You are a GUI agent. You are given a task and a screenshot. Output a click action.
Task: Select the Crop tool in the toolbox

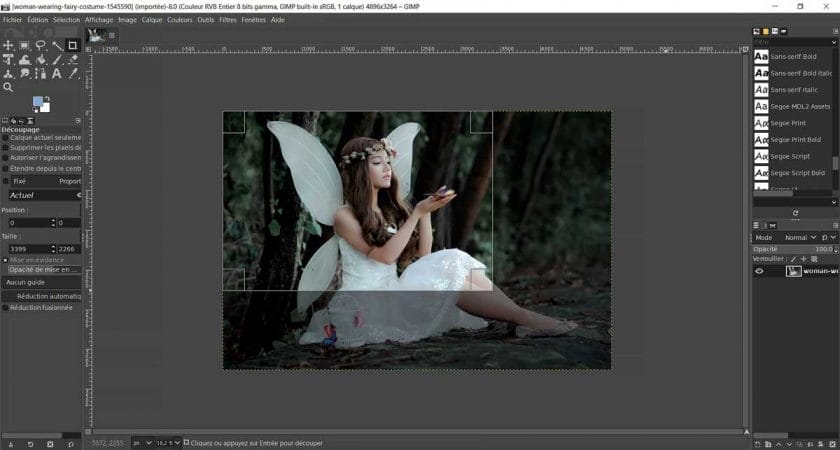coord(73,45)
